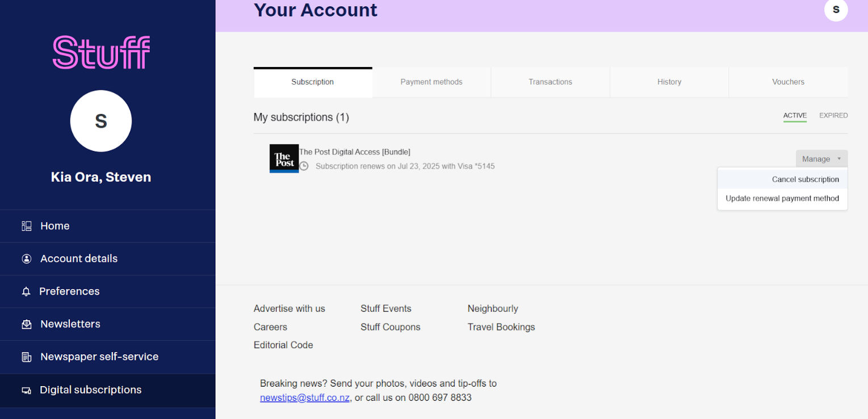This screenshot has height=419, width=868.
Task: Click the Preferences bell icon
Action: [26, 292]
